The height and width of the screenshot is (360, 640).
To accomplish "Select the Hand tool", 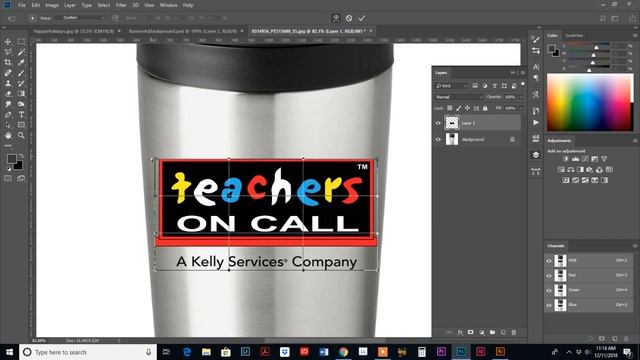I will (8, 136).
